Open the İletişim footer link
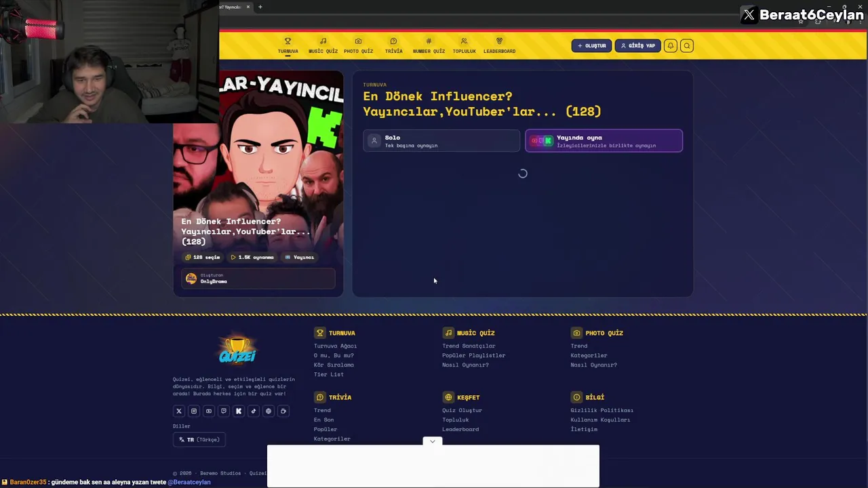Image resolution: width=868 pixels, height=488 pixels. point(584,429)
